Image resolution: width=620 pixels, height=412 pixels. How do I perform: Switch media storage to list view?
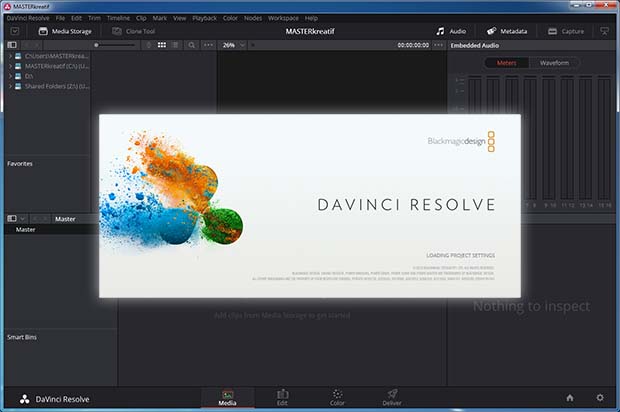click(175, 45)
